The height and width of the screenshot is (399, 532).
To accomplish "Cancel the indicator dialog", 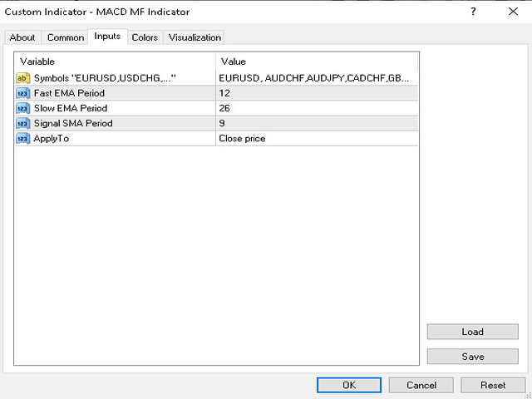I will pyautogui.click(x=421, y=385).
